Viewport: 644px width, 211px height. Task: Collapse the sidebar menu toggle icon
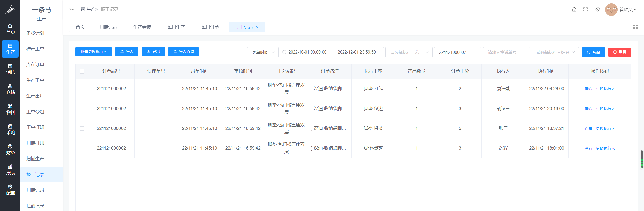click(72, 9)
